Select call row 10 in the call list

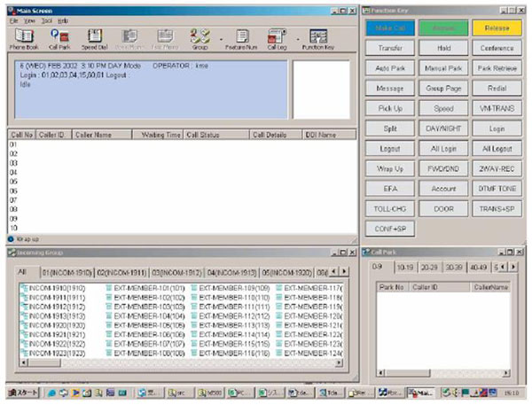[183, 229]
